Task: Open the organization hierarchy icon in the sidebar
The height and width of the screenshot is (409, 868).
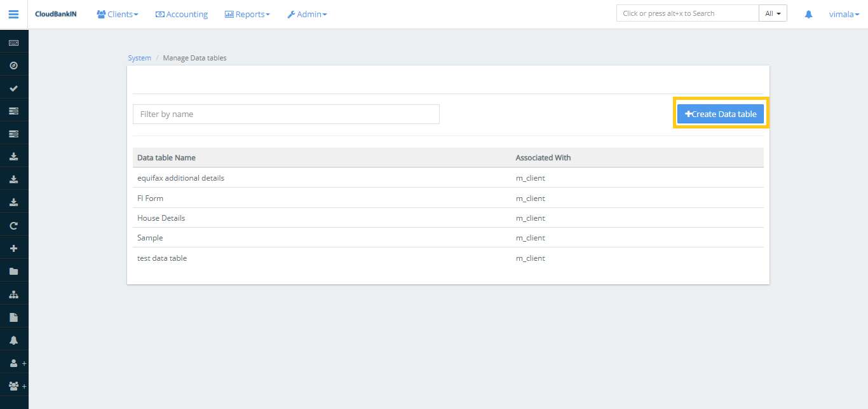Action: click(x=14, y=293)
